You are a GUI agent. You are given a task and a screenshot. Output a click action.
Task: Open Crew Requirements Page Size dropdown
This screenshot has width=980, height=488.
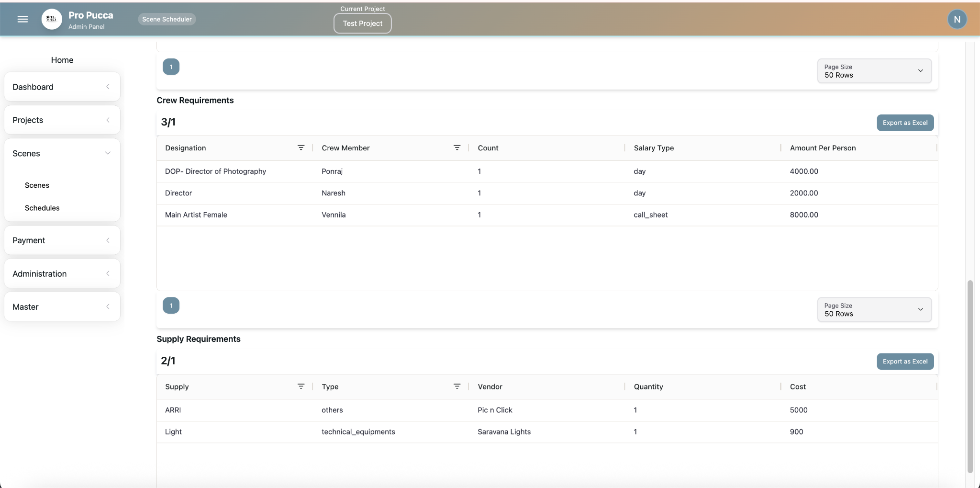pos(874,310)
